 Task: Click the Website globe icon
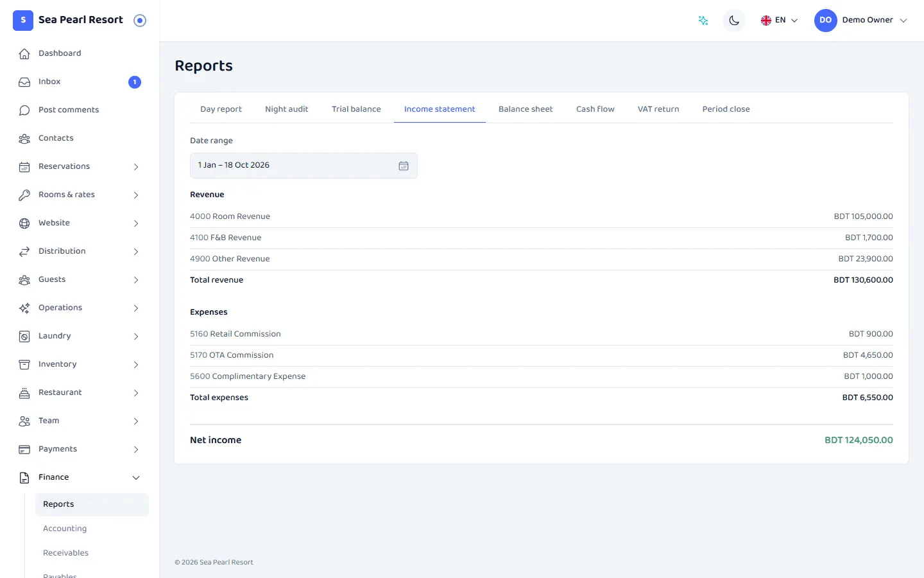pyautogui.click(x=24, y=223)
